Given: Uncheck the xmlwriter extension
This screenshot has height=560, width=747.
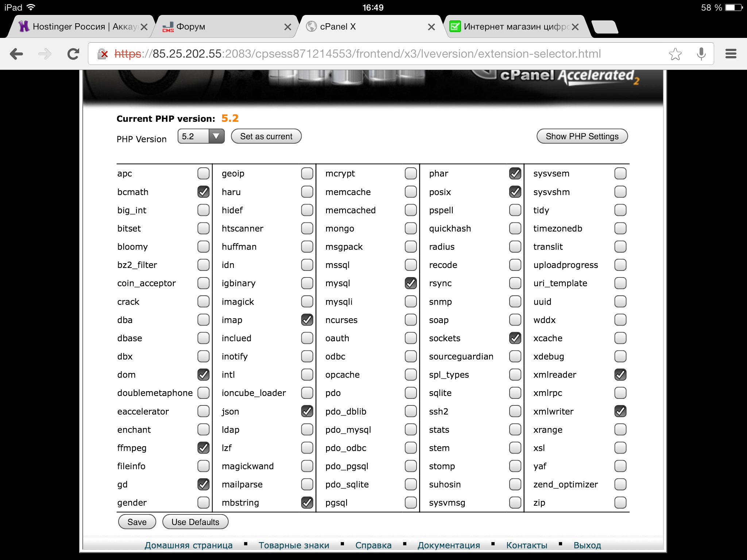Looking at the screenshot, I should point(620,411).
